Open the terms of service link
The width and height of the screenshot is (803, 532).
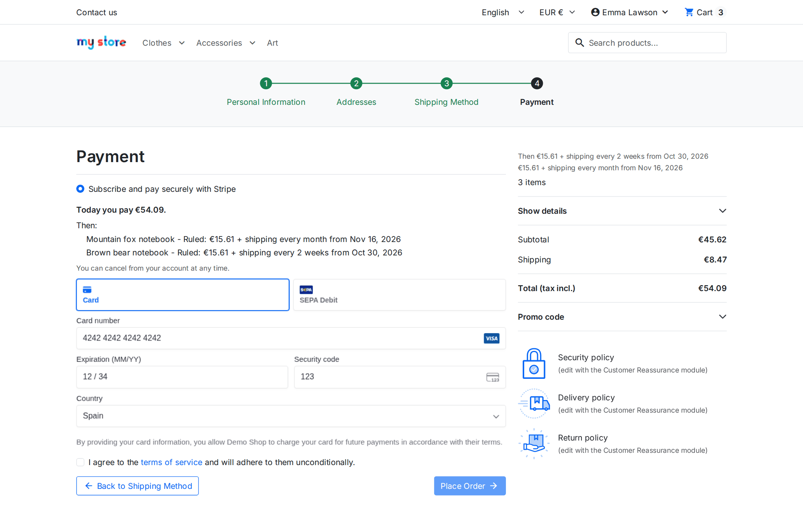tap(171, 462)
